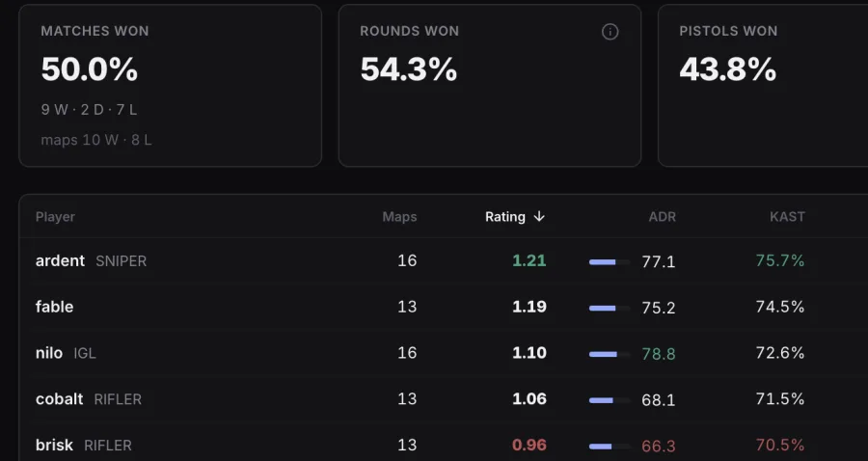
Task: Click the 70.5% KAST value
Action: pos(780,445)
